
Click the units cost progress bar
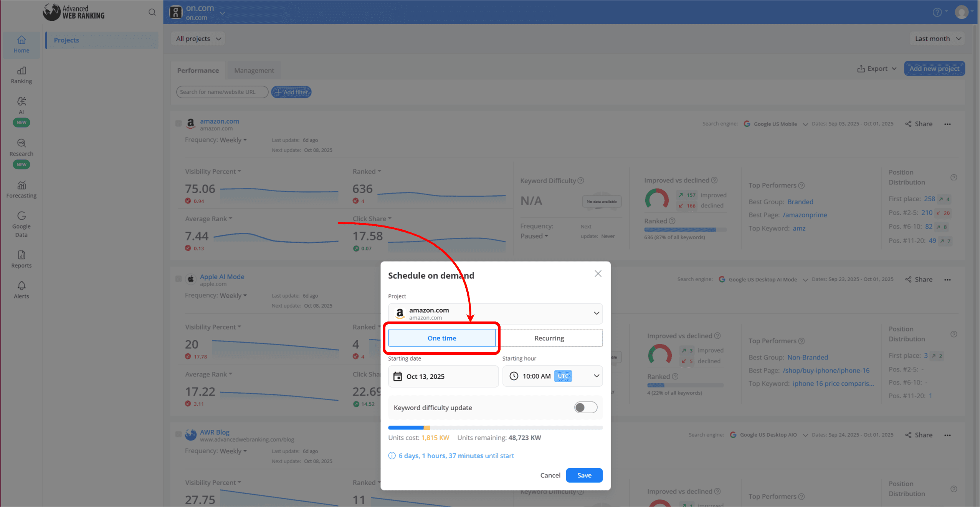click(x=495, y=427)
